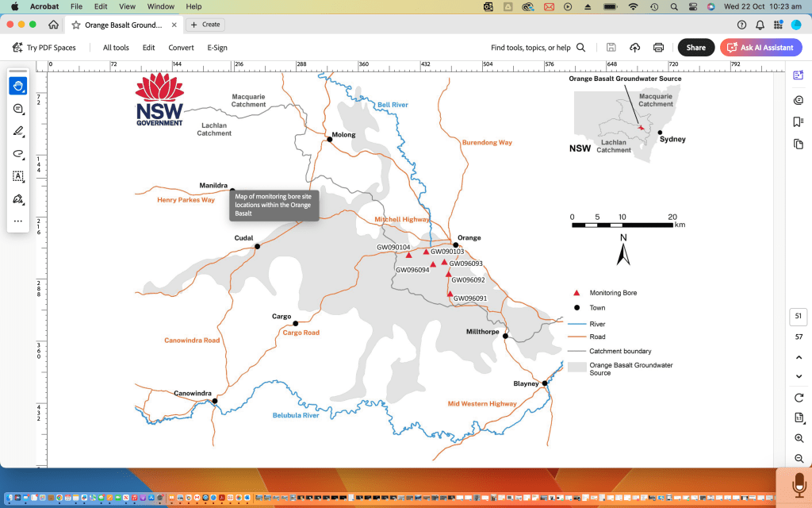Image resolution: width=812 pixels, height=508 pixels.
Task: Open the fill and sign pen tool
Action: tap(17, 198)
